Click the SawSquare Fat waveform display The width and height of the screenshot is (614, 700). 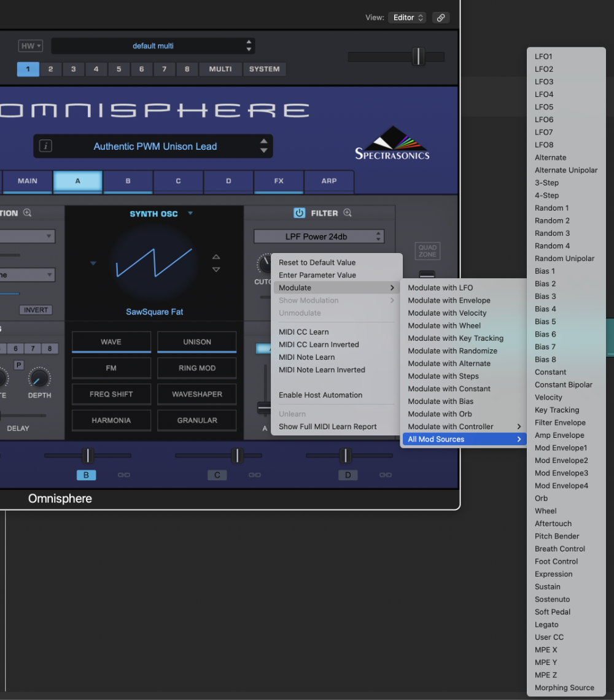coord(154,263)
